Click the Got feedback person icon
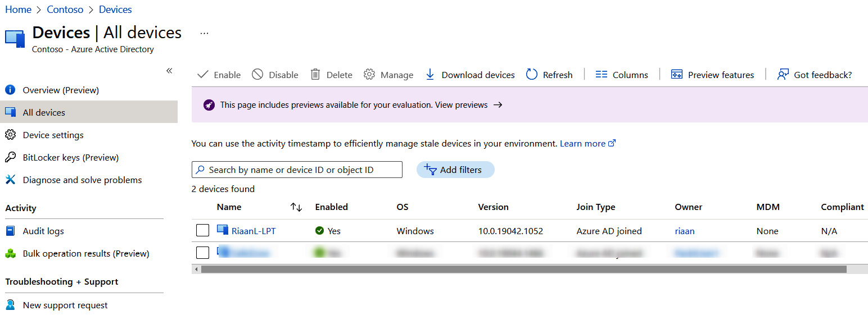 coord(783,74)
